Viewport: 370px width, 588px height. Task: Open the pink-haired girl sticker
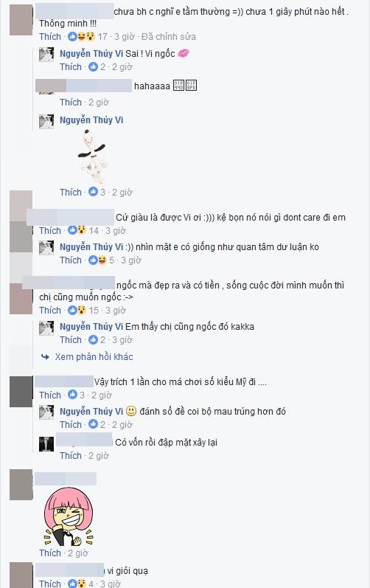(69, 516)
